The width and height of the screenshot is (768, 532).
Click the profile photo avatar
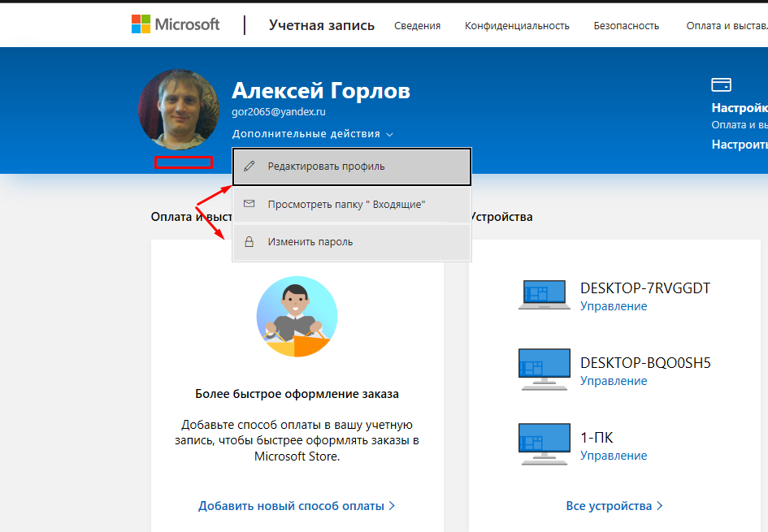point(179,110)
